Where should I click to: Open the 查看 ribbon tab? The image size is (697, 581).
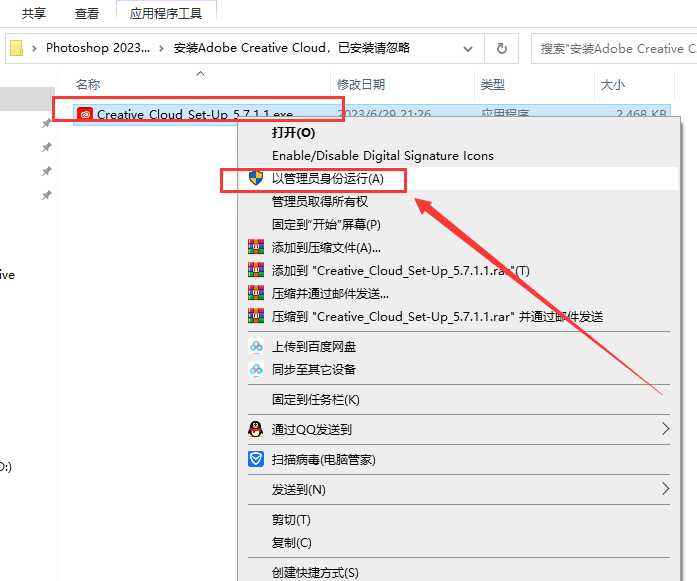tap(87, 13)
